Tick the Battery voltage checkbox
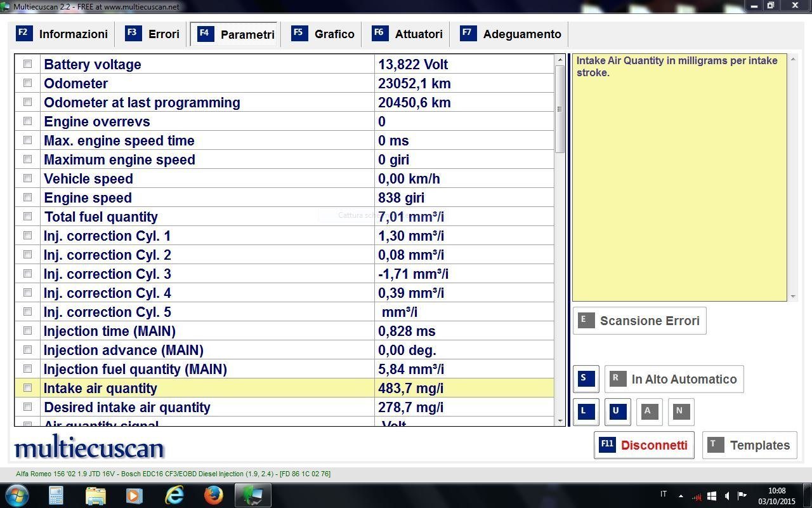The width and height of the screenshot is (812, 508). (27, 64)
